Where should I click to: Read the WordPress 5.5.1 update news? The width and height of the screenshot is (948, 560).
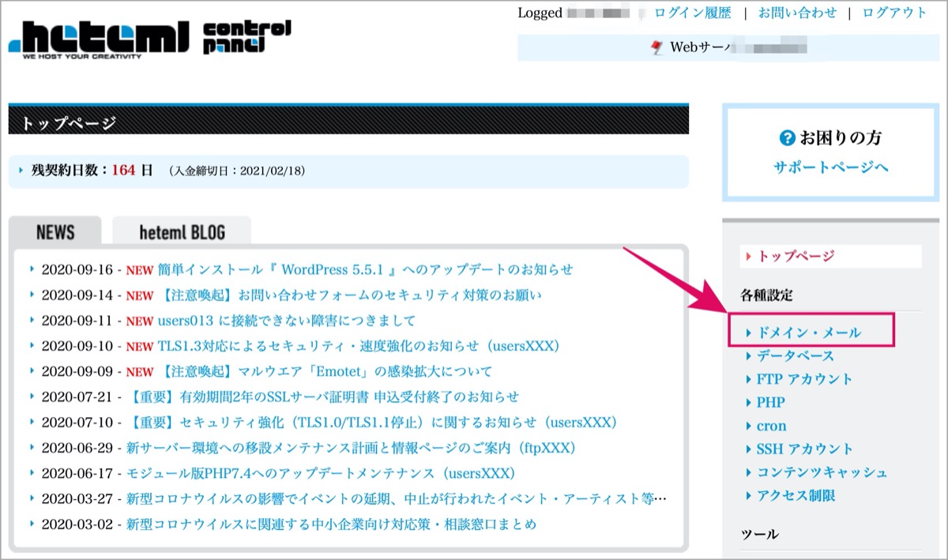pos(365,269)
